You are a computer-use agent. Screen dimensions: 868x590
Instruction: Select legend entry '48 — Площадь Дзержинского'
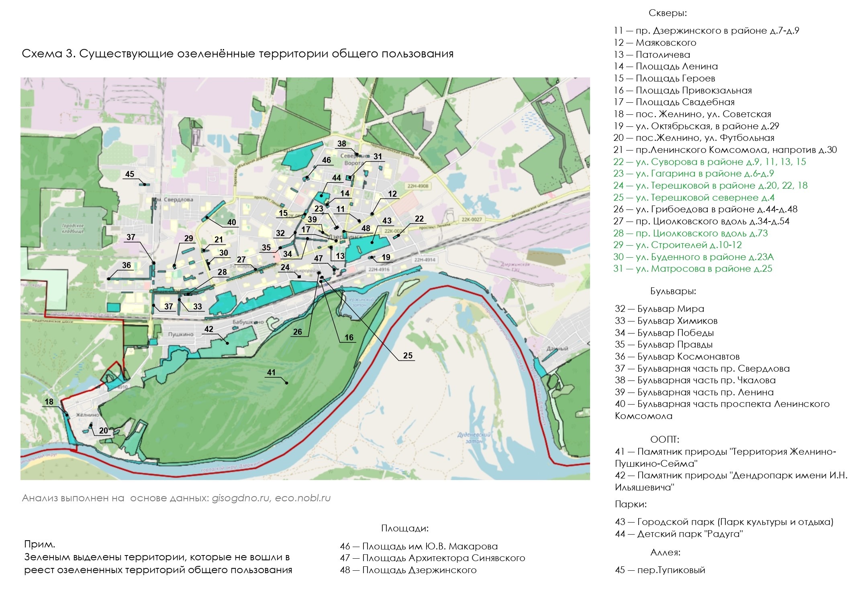click(x=408, y=570)
